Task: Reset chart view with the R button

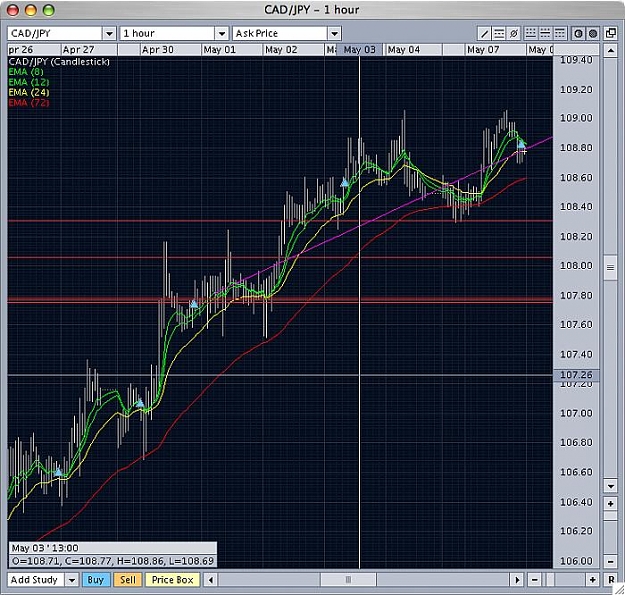Action: (x=611, y=580)
